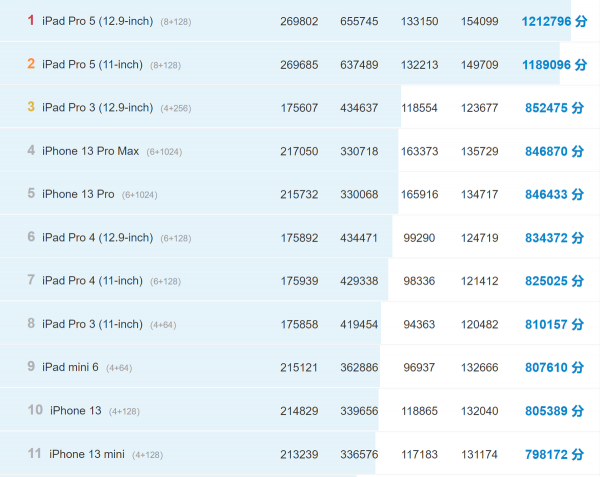
Task: Select the iPhone 13 device name in rank 10
Action: click(76, 411)
